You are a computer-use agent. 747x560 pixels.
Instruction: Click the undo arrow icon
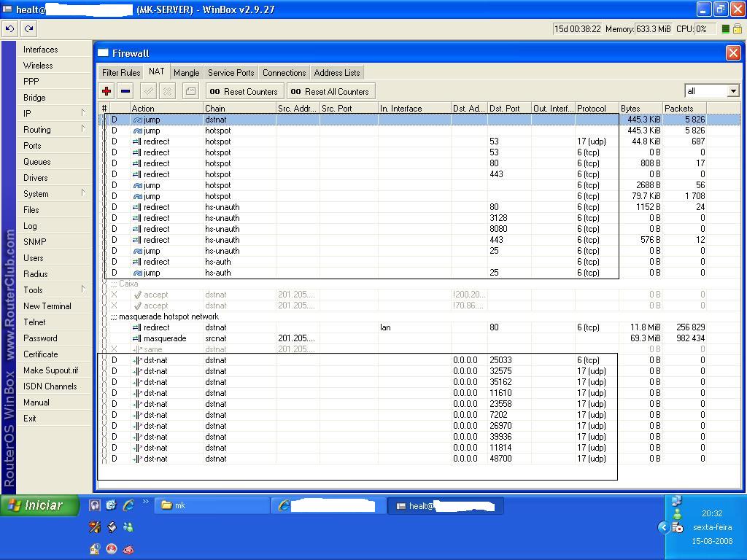9,29
